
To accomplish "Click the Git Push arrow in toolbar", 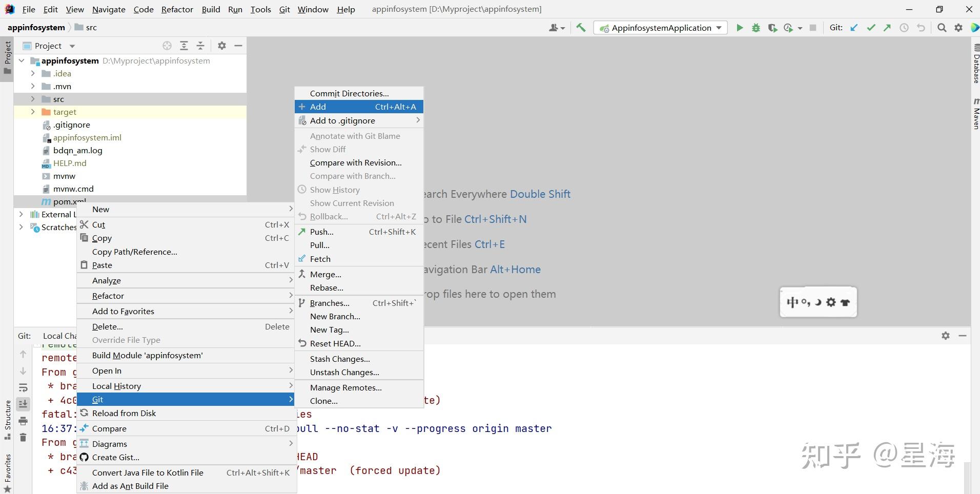I will pos(887,28).
